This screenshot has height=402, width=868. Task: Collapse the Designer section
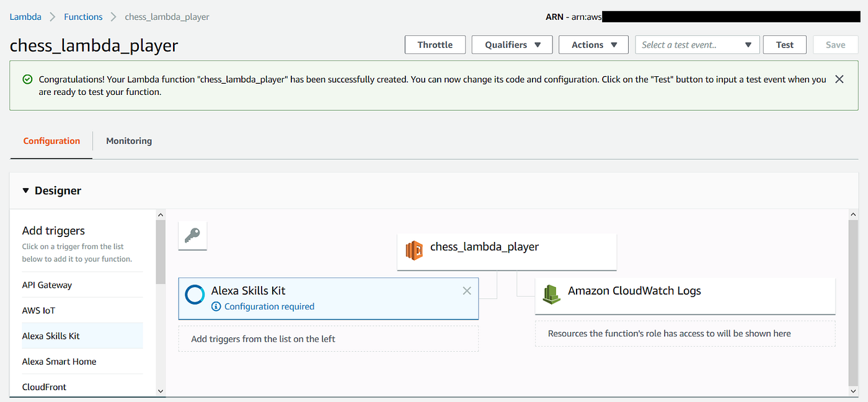click(x=25, y=190)
